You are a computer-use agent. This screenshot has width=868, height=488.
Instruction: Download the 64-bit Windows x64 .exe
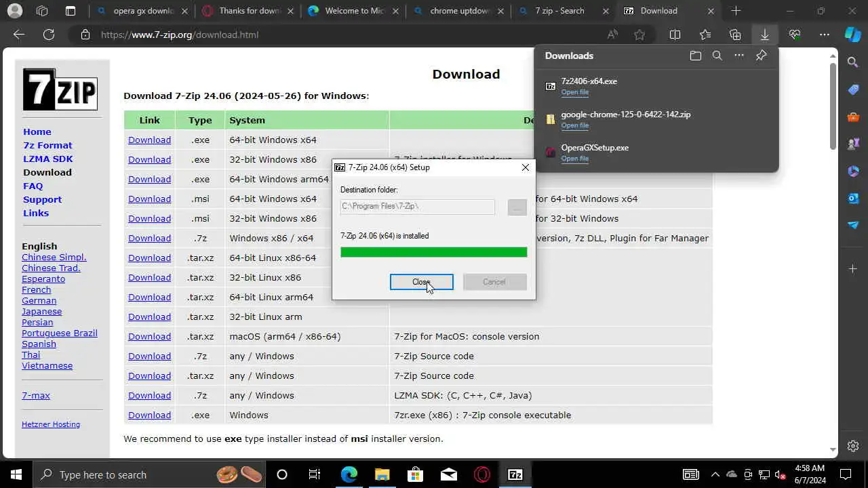pyautogui.click(x=149, y=140)
